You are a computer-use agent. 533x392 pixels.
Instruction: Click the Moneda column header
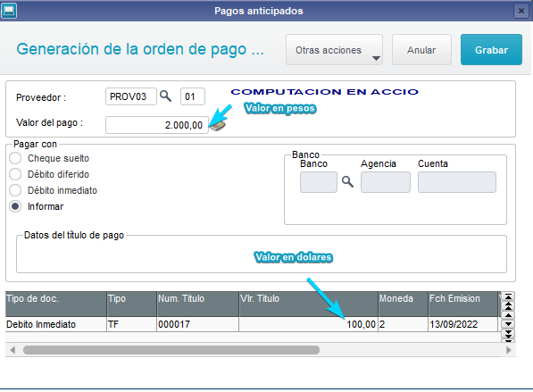pyautogui.click(x=404, y=304)
